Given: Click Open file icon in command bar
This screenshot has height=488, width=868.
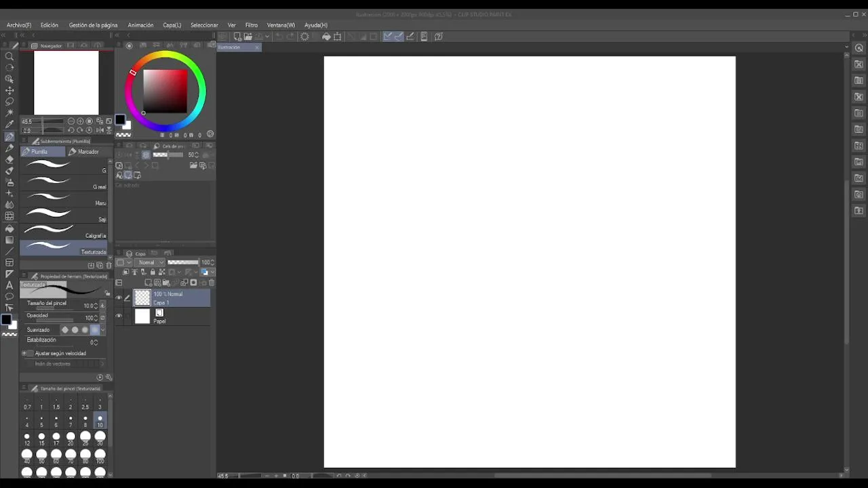Looking at the screenshot, I should click(248, 37).
